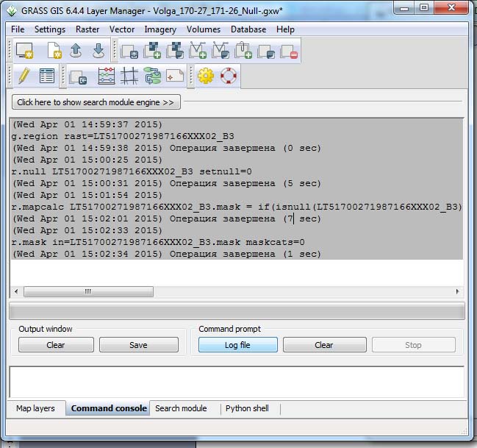This screenshot has height=448, width=477.
Task: Open the Volumes menu
Action: [204, 29]
